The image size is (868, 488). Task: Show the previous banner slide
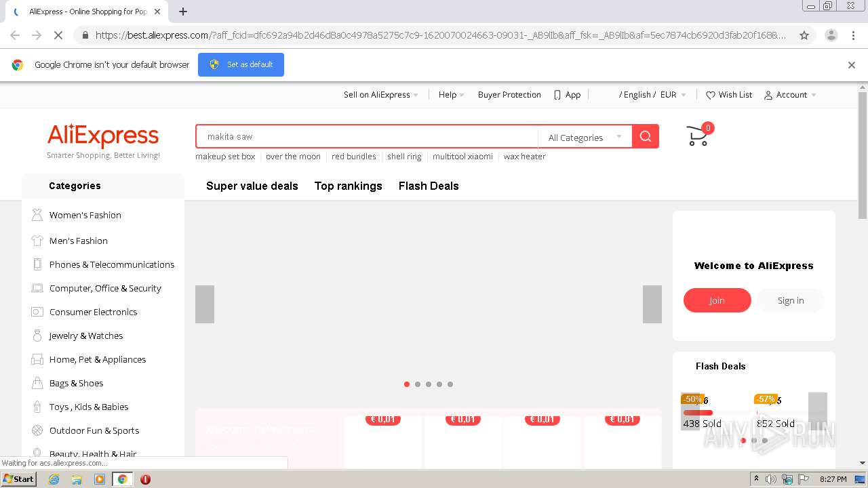pyautogui.click(x=205, y=304)
